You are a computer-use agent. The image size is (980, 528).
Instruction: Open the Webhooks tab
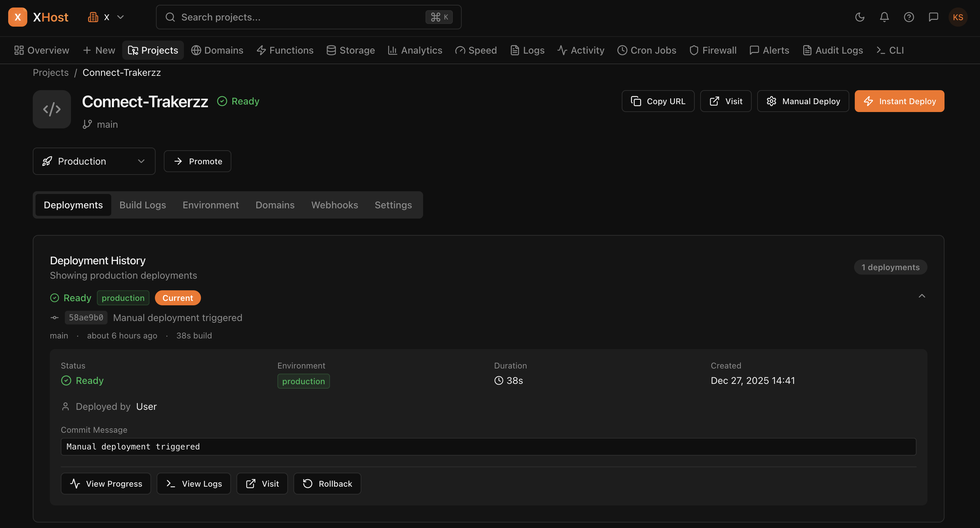pos(334,205)
